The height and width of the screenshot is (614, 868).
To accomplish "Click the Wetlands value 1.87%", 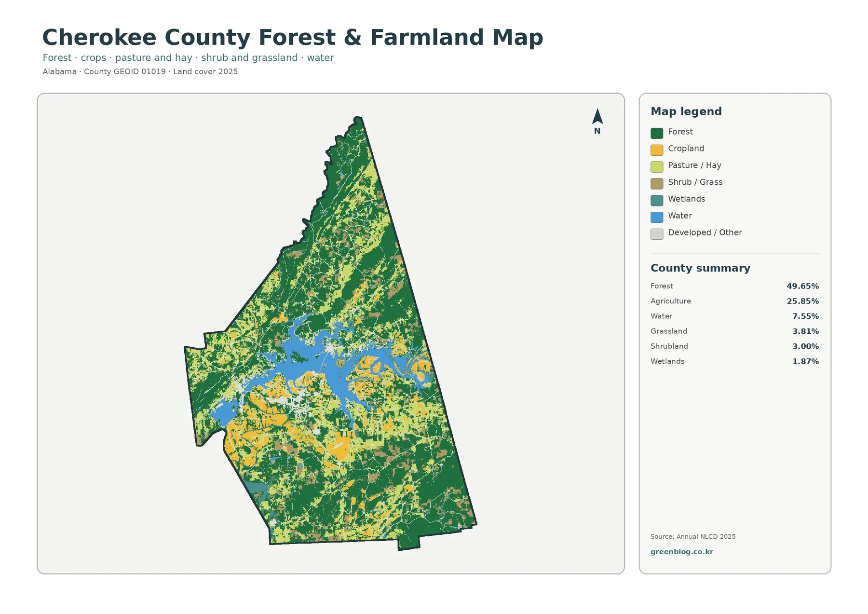I will coord(805,361).
